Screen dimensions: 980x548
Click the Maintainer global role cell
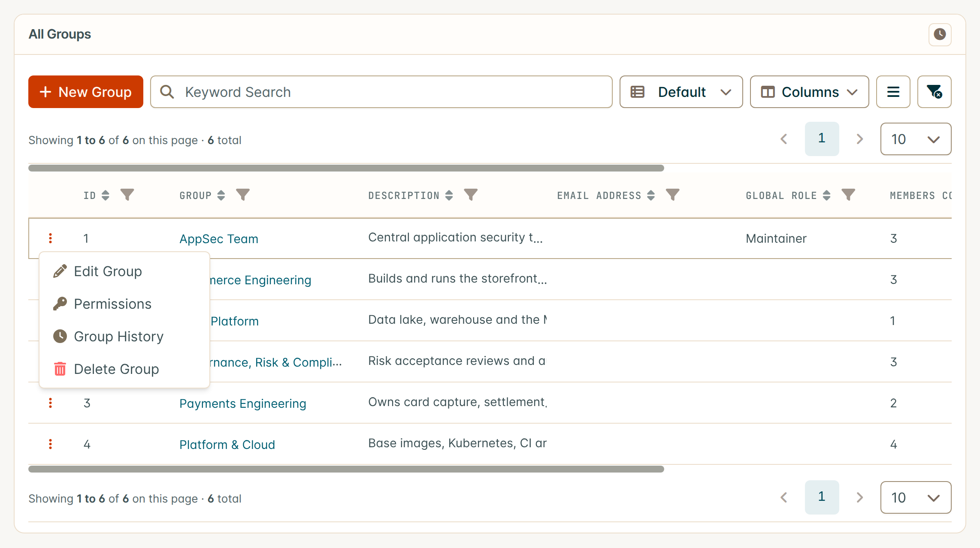pos(776,238)
